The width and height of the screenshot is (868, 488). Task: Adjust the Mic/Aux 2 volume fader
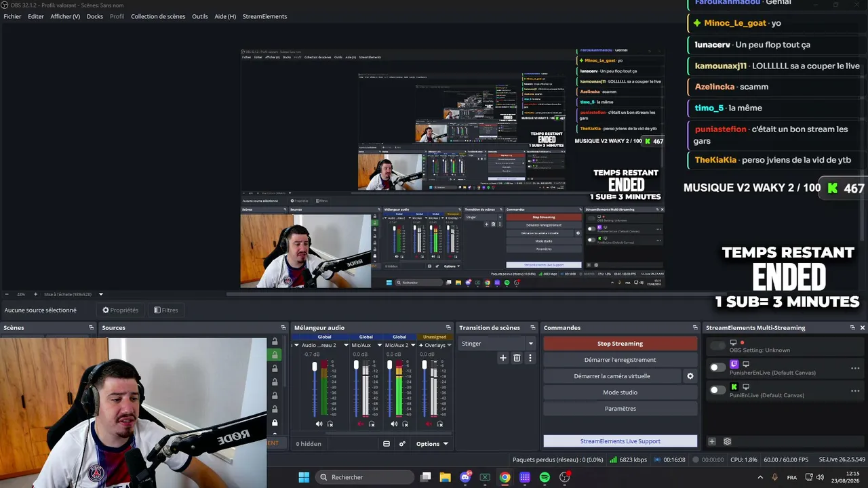[x=390, y=366]
